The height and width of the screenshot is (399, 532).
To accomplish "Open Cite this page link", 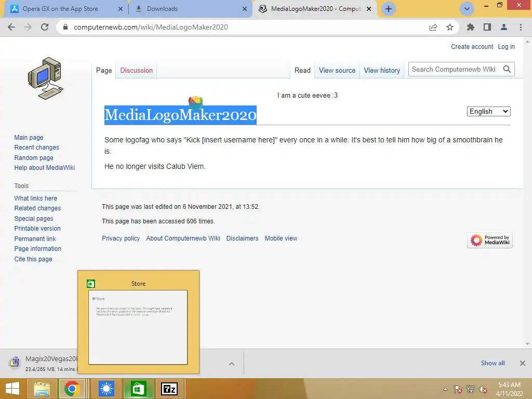I will point(33,259).
